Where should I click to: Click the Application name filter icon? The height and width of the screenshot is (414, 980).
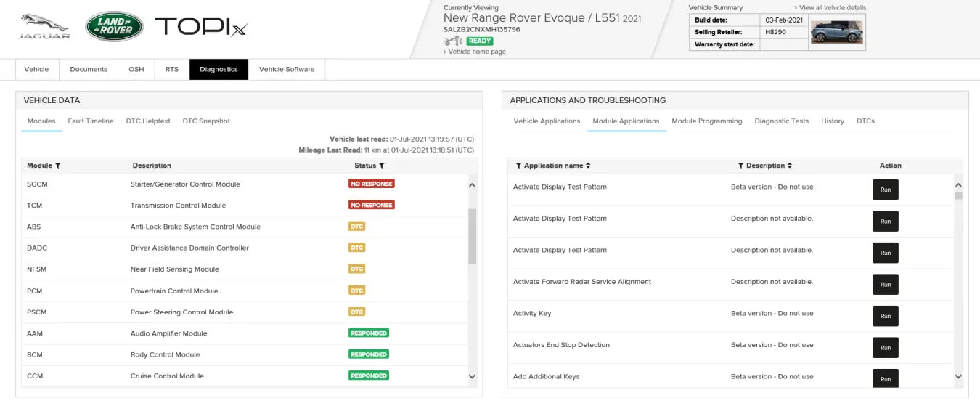[x=519, y=166]
